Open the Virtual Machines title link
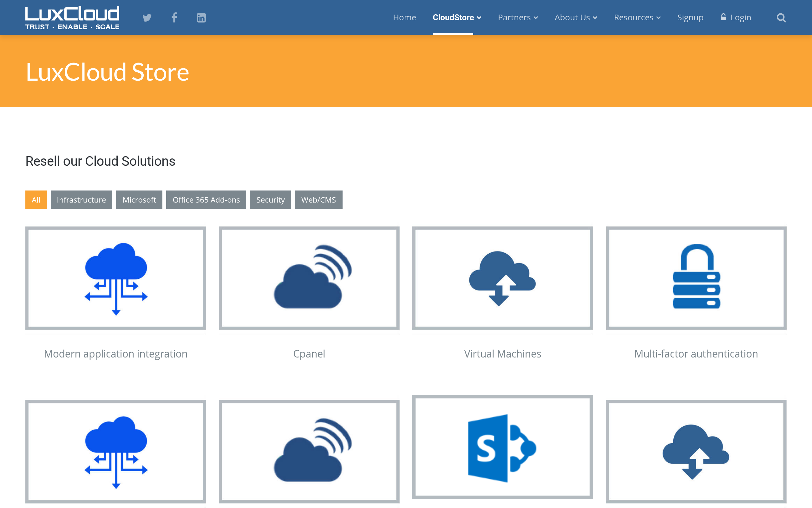Viewport: 812px width, 508px height. [x=502, y=354]
